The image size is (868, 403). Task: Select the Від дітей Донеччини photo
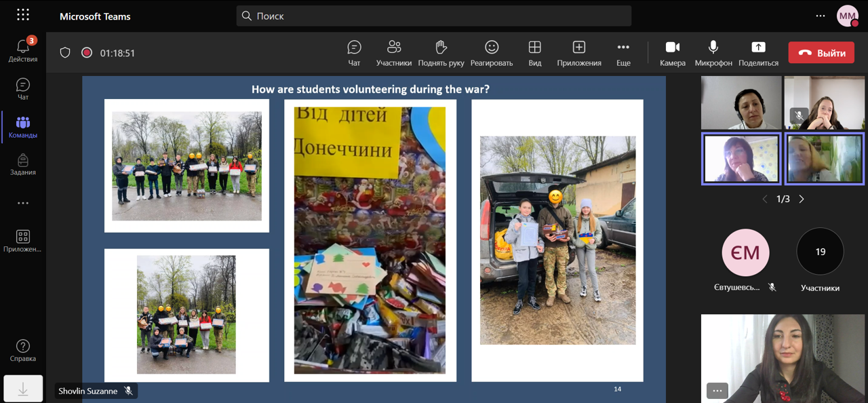370,240
